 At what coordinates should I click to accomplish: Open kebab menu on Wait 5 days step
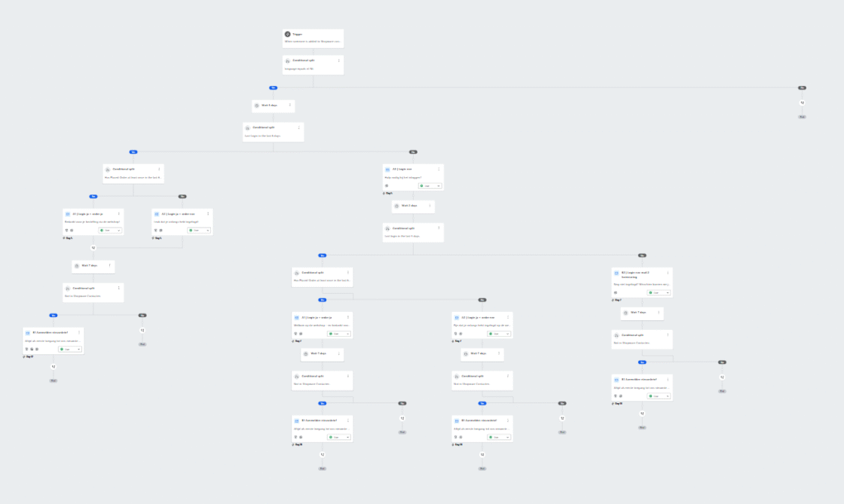pos(289,105)
